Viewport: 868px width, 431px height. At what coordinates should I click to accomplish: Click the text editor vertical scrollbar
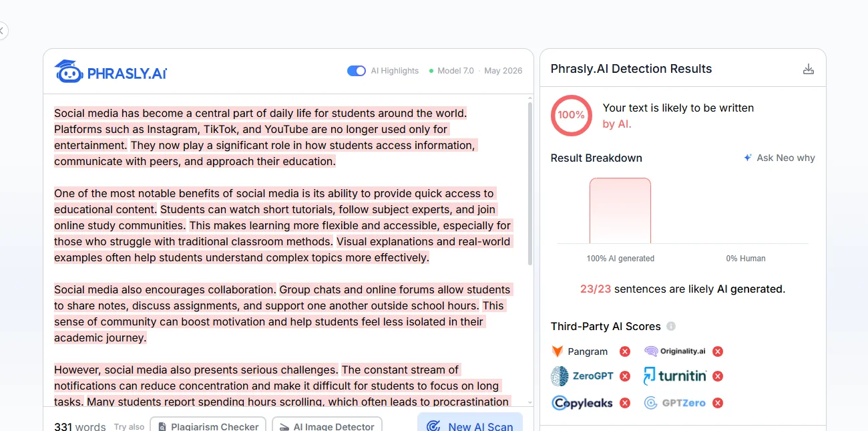[x=530, y=184]
